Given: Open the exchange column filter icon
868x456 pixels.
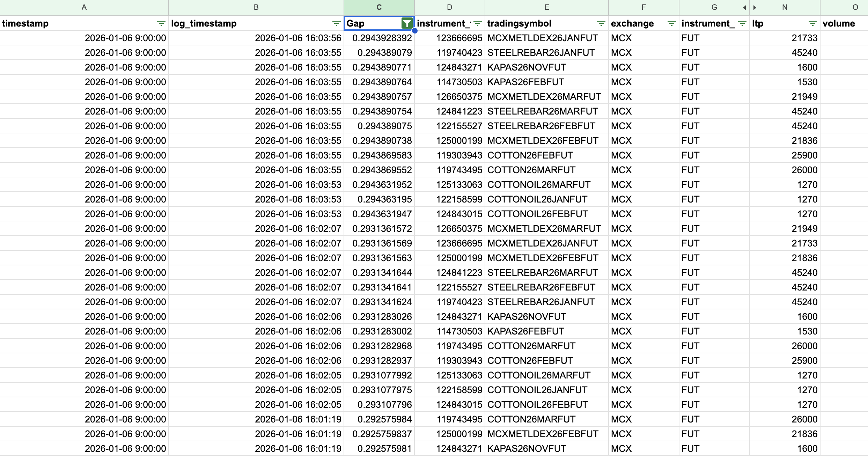Looking at the screenshot, I should (x=671, y=23).
